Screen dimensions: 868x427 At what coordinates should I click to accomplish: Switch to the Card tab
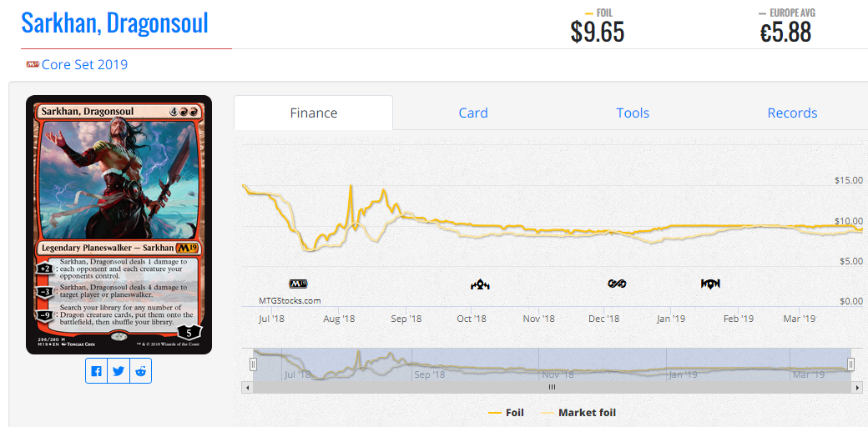coord(473,113)
